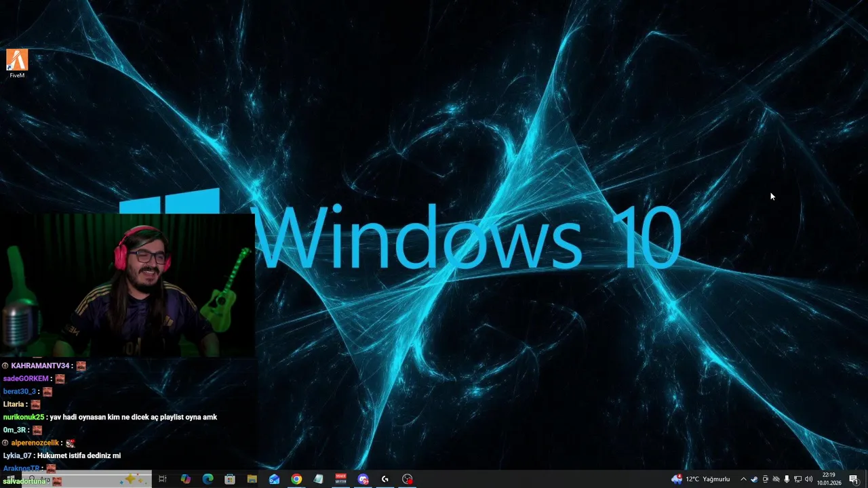The height and width of the screenshot is (488, 868).
Task: Click the berat30_3 chat username
Action: pos(19,392)
